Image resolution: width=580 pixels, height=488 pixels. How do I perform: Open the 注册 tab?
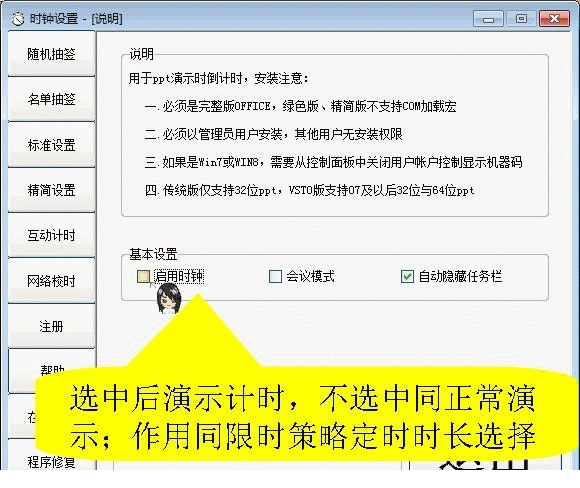pyautogui.click(x=51, y=326)
